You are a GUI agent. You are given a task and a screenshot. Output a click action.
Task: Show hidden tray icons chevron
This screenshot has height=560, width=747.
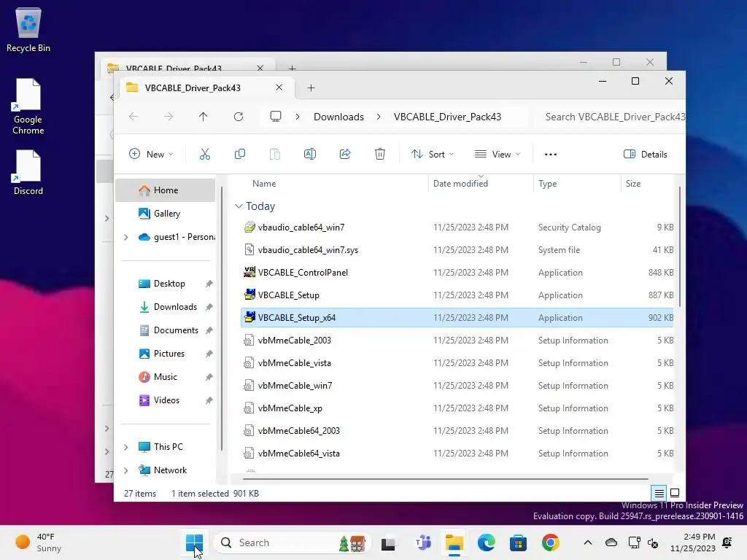click(x=588, y=542)
